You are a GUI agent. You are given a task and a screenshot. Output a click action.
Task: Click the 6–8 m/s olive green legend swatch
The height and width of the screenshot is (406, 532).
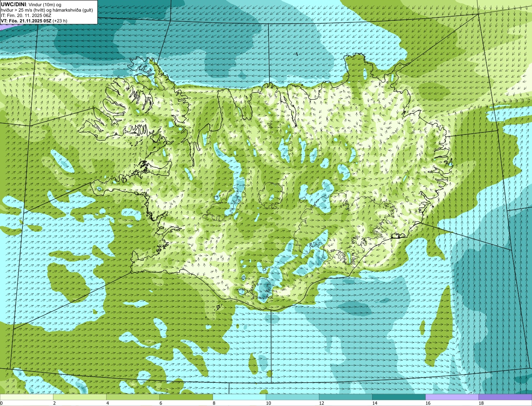(x=186, y=397)
